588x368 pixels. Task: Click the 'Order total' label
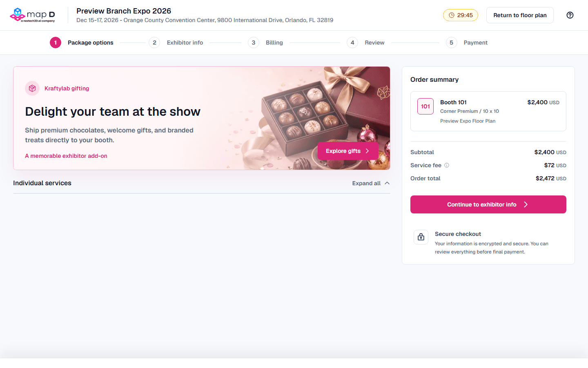[425, 178]
